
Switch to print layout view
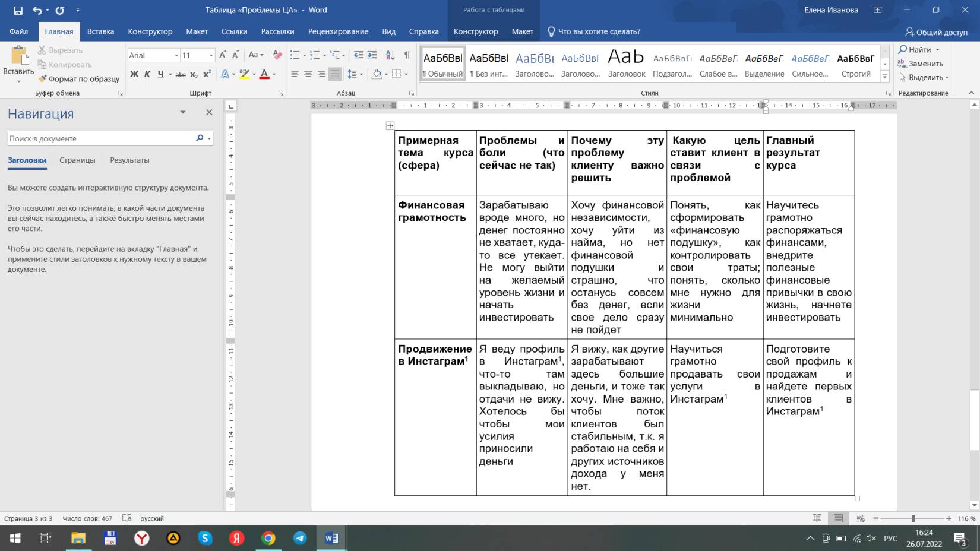point(838,518)
